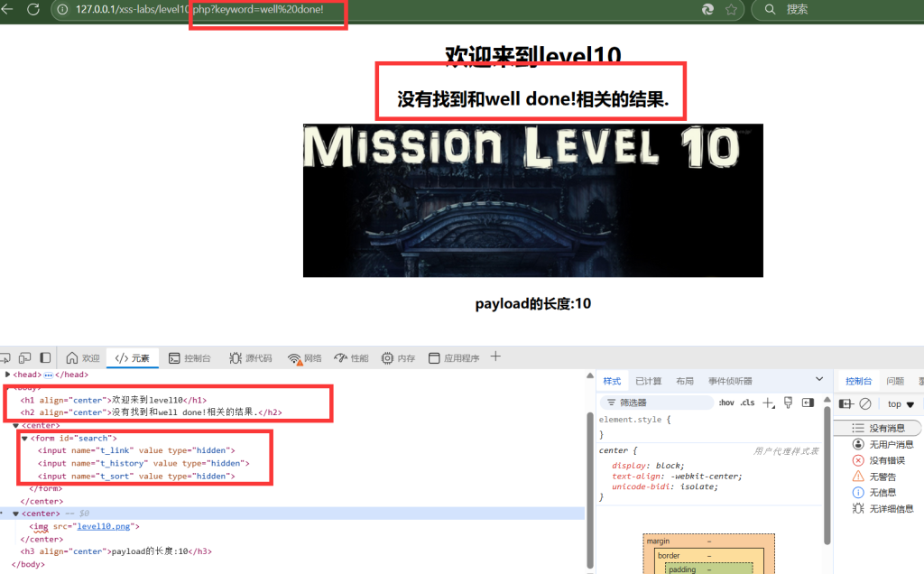Open the 网络 tab
924x574 pixels.
tap(305, 357)
